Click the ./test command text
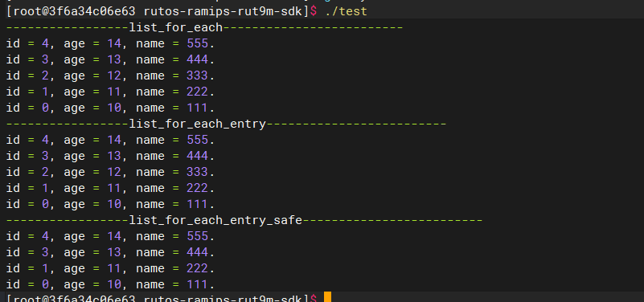The image size is (644, 302). pos(346,11)
